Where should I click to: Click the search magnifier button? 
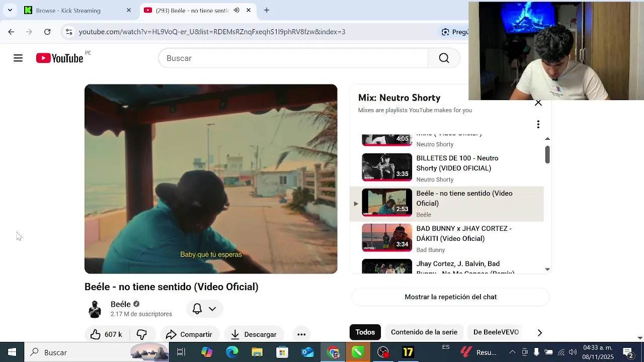[444, 58]
